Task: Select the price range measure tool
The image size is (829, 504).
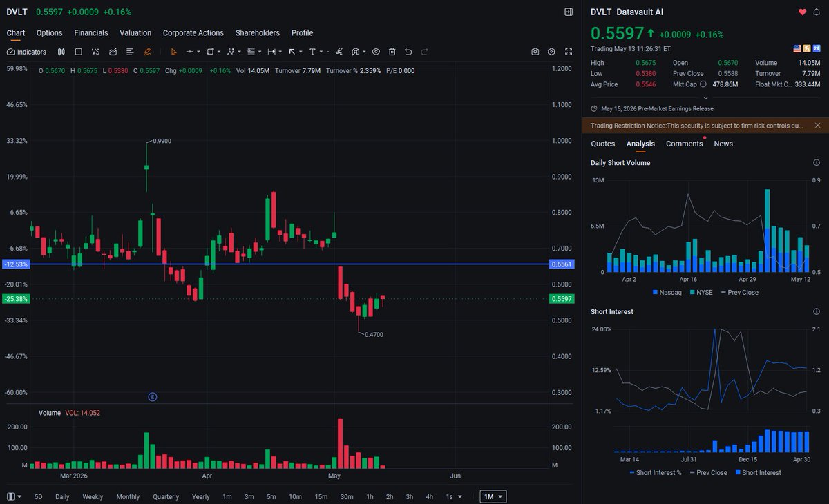Action: [271, 52]
